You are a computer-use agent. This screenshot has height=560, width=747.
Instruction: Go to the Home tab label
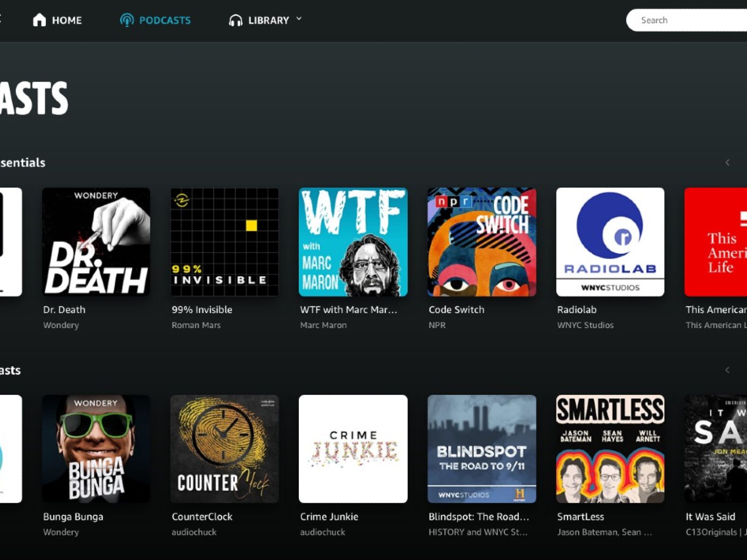point(67,21)
